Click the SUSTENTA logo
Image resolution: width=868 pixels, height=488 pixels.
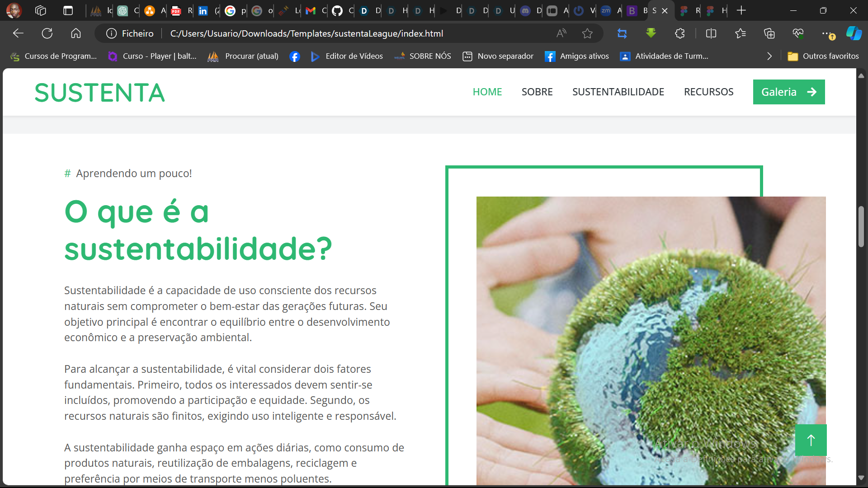99,93
